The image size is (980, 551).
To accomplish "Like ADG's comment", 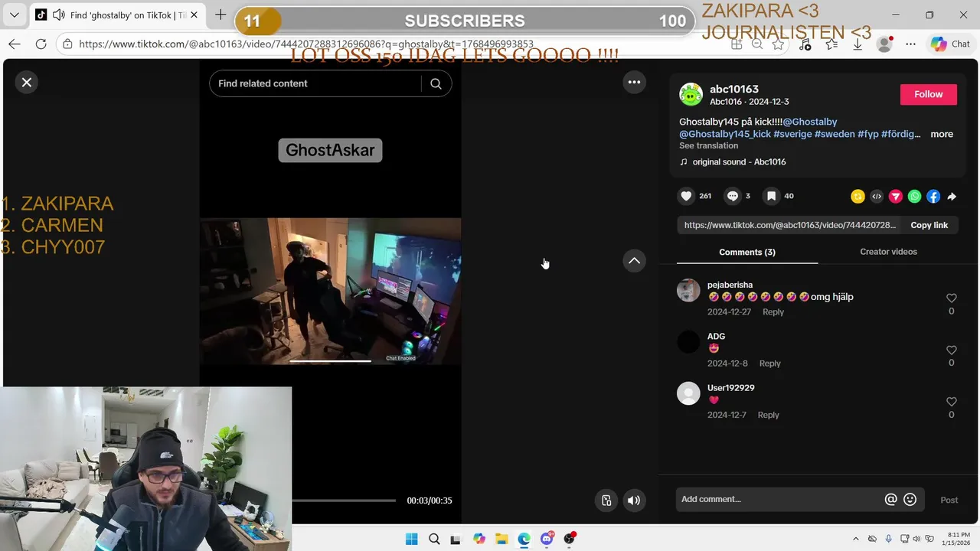I will [x=952, y=350].
